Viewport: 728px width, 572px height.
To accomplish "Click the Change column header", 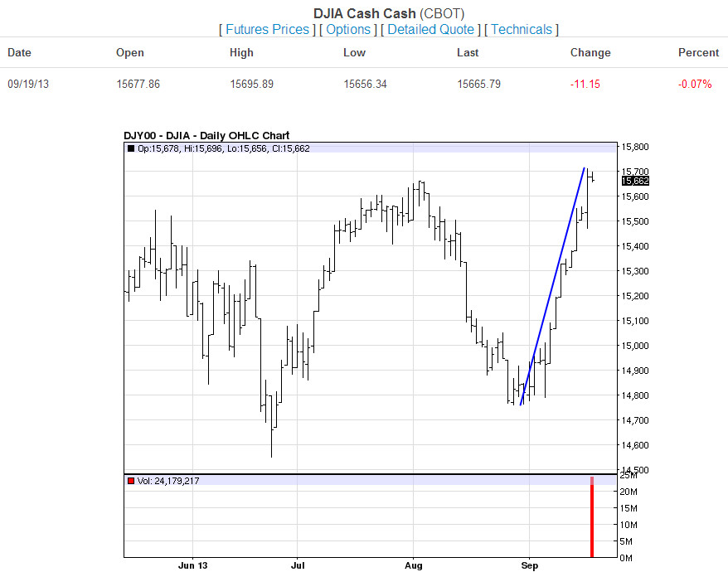I will click(x=590, y=52).
